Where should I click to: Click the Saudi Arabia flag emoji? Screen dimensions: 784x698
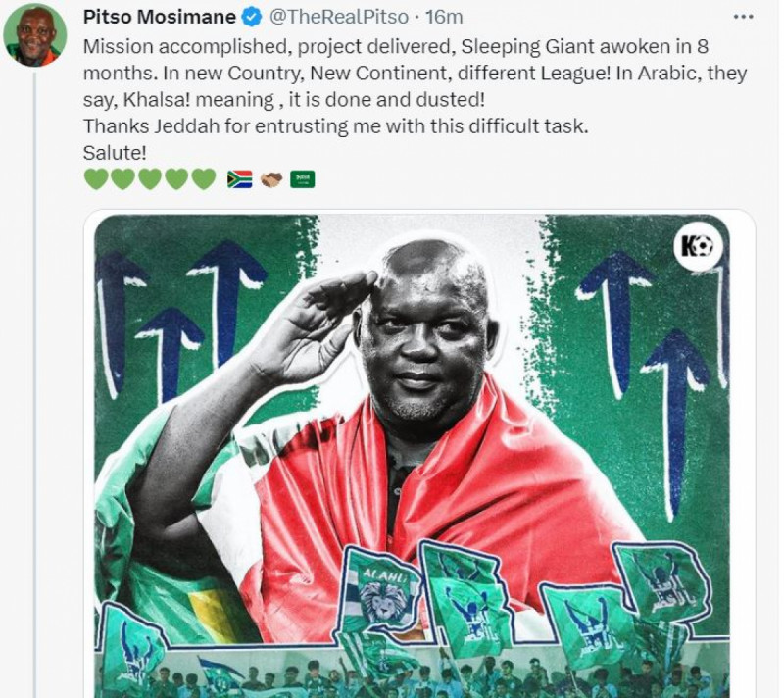(x=303, y=179)
